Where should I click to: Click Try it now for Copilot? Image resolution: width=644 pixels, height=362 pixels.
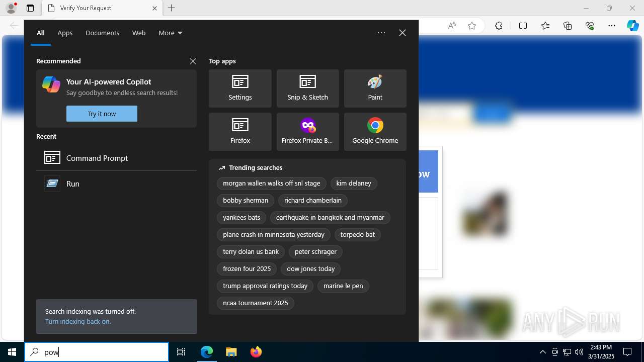pyautogui.click(x=102, y=114)
